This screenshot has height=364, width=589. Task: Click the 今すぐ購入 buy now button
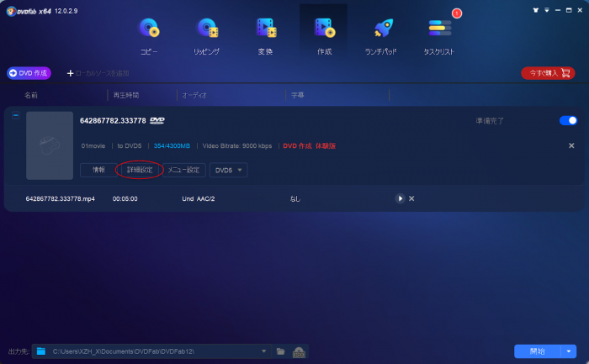[548, 73]
